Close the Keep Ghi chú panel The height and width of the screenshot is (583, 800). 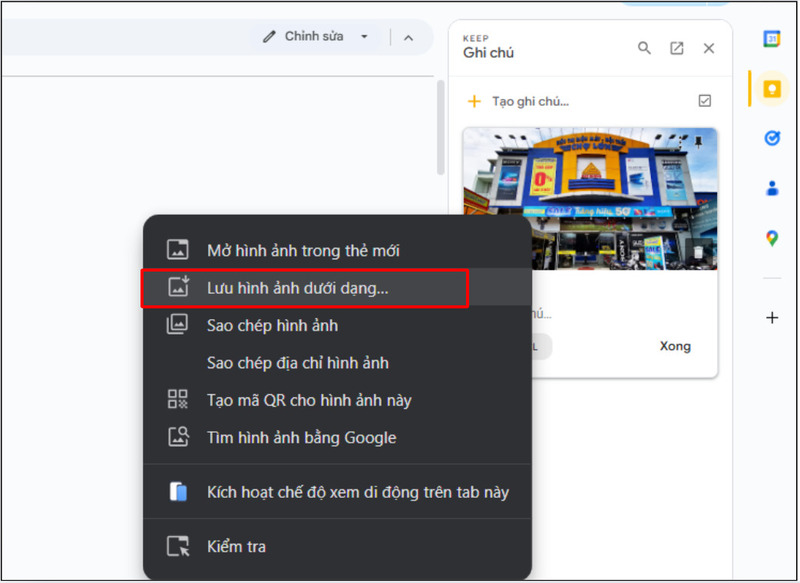tap(709, 47)
